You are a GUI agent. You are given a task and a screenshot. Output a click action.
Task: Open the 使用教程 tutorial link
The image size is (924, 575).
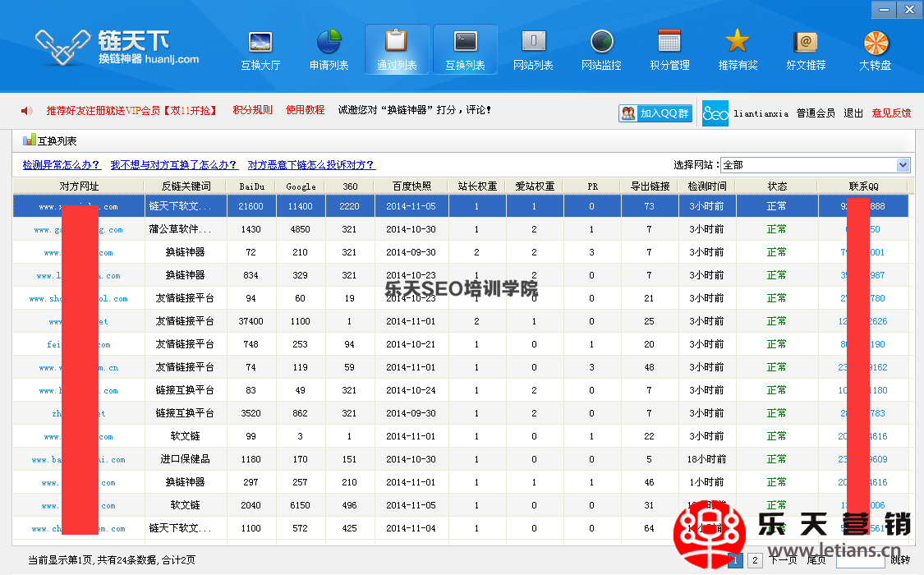coord(305,109)
